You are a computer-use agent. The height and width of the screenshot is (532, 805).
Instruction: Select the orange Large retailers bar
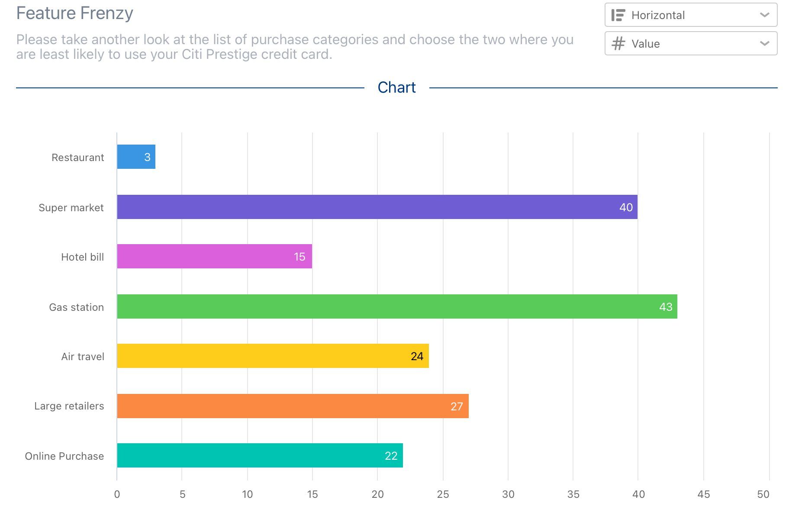[x=293, y=406]
